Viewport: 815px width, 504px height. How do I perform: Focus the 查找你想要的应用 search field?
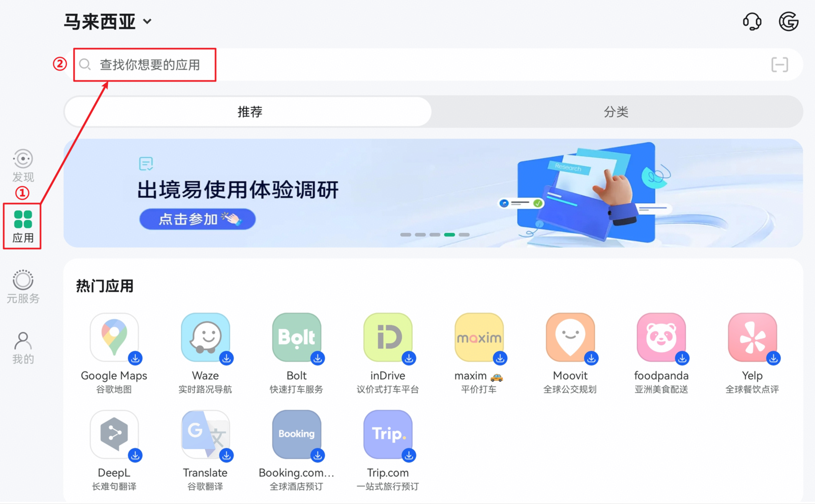coord(433,65)
